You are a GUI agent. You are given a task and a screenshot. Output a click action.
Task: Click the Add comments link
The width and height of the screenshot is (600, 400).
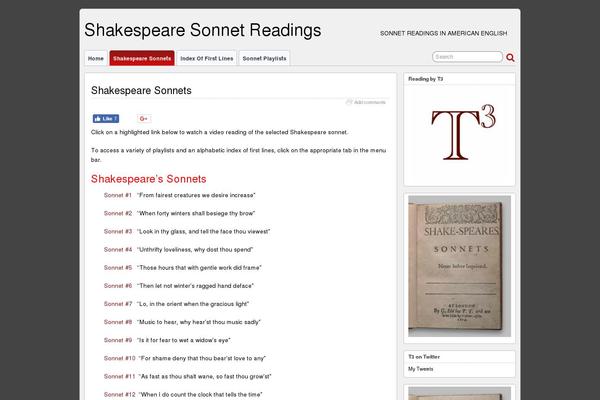point(369,102)
